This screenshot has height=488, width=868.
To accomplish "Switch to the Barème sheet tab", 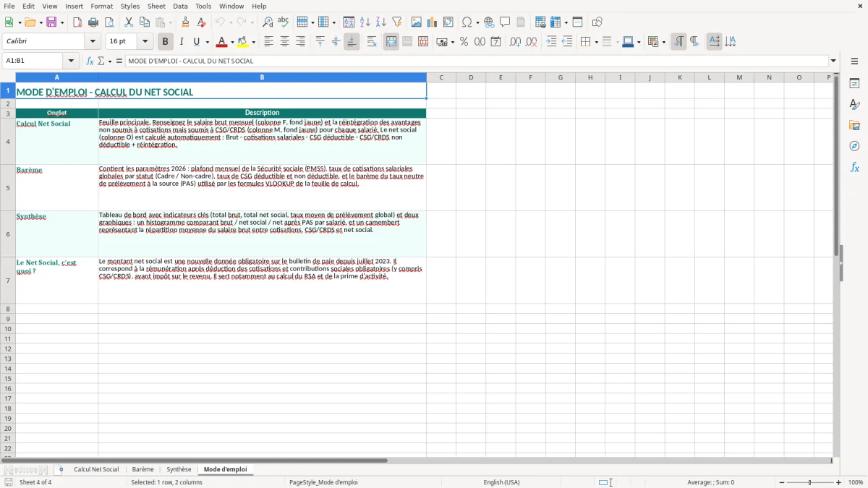I will point(143,469).
